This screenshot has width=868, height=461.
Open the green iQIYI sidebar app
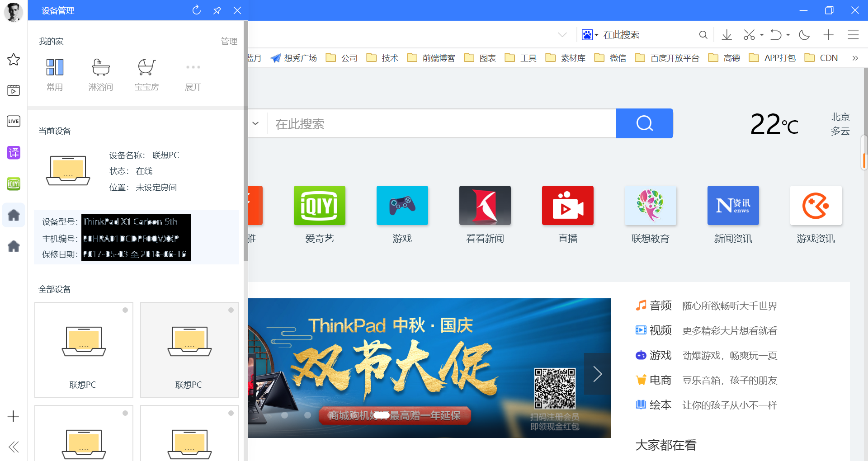14,183
